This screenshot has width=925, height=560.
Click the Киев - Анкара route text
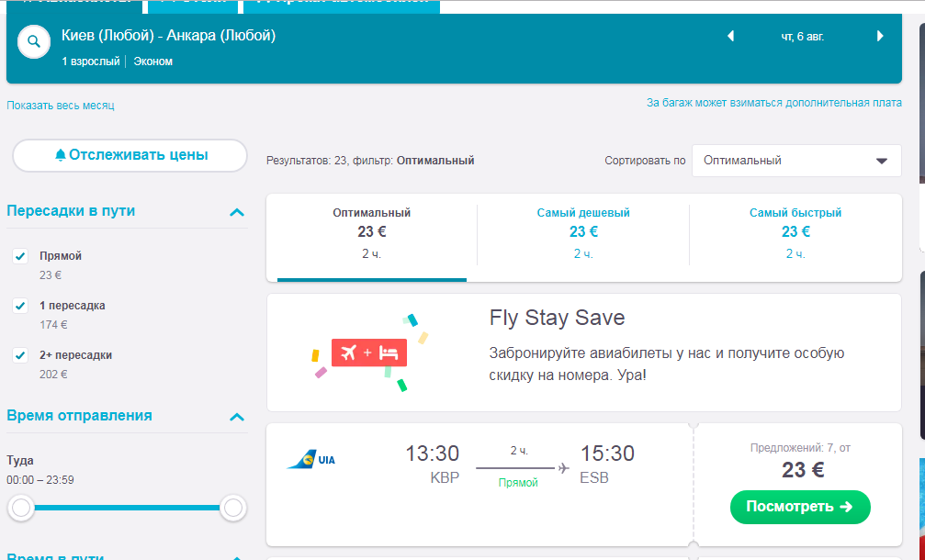click(168, 36)
